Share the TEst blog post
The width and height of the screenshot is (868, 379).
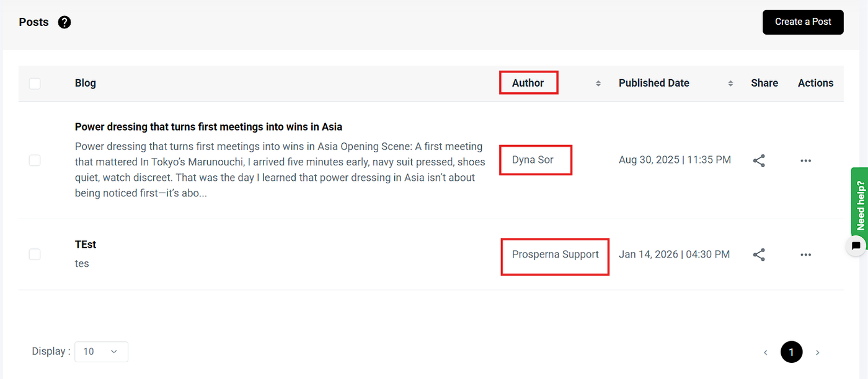759,255
